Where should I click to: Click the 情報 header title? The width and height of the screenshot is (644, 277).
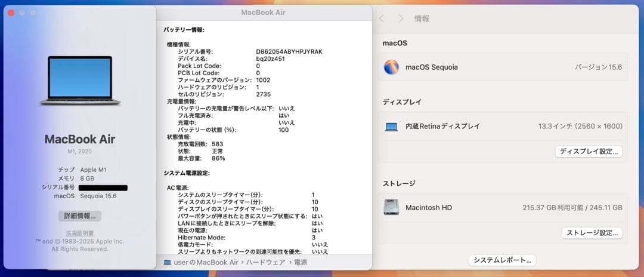[x=422, y=19]
